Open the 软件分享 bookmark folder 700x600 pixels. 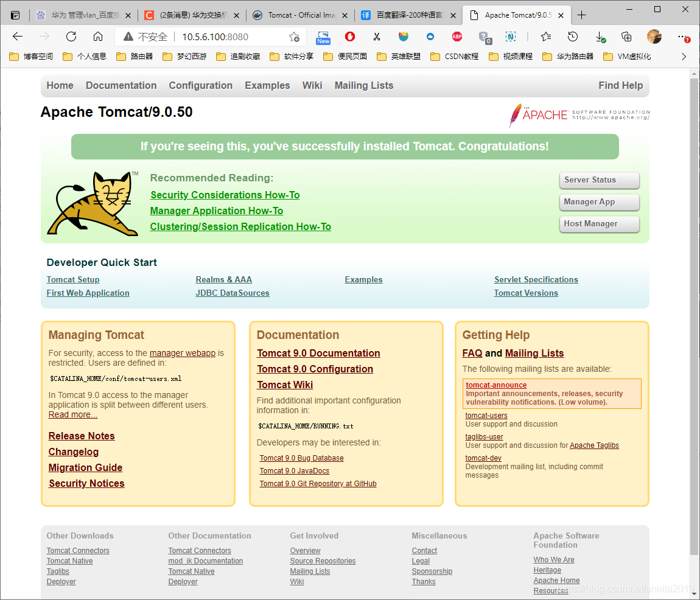click(292, 56)
